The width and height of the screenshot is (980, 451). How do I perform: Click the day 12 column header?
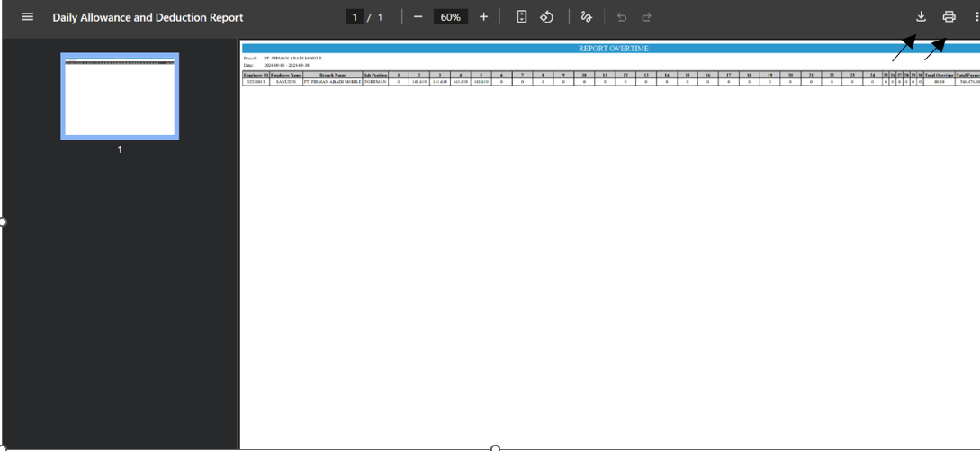tap(625, 75)
